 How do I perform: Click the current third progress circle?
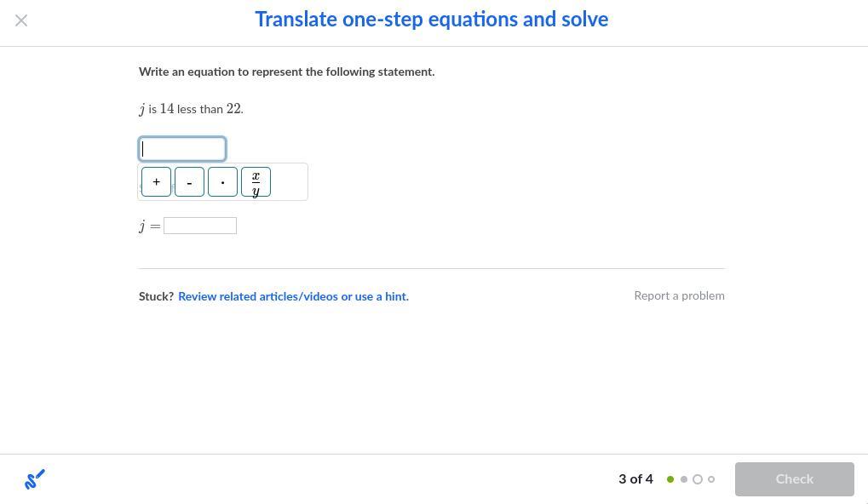click(698, 479)
